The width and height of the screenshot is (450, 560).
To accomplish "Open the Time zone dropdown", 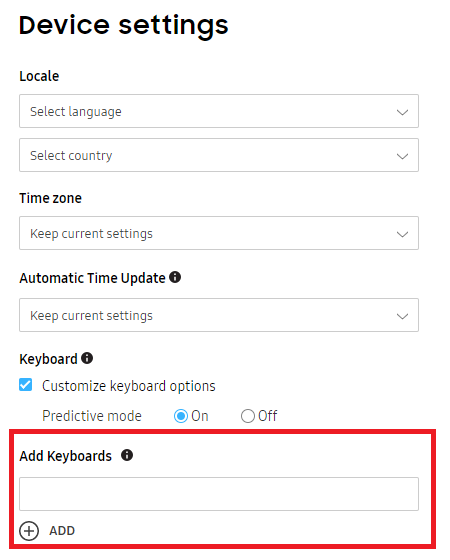I will [x=219, y=233].
